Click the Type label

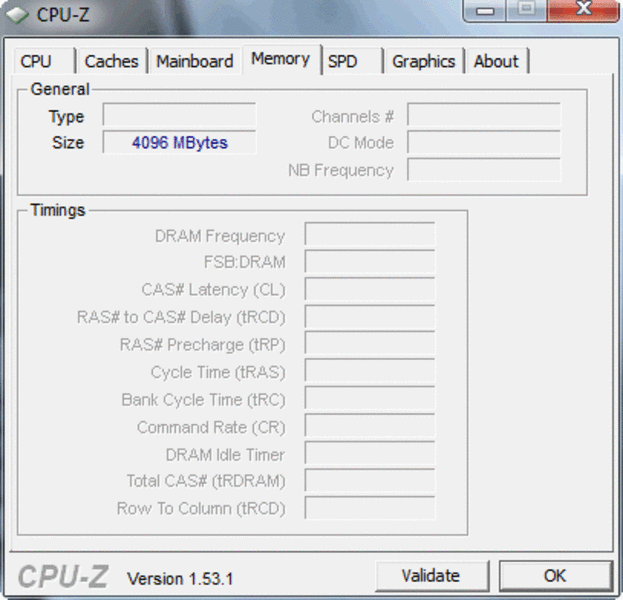66,117
